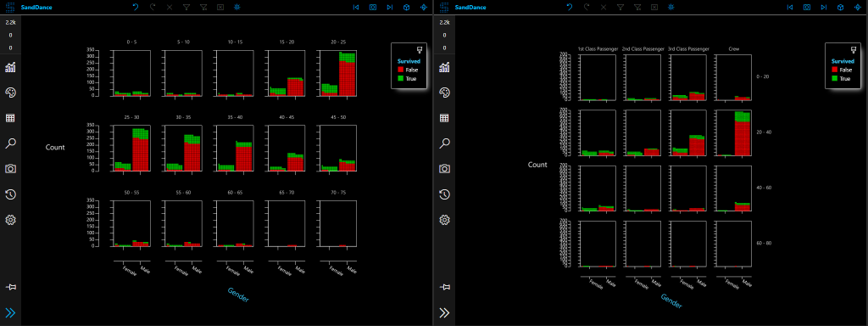Click the Exclude filter icon in left window
Viewport: 868px width, 326px height.
(203, 7)
